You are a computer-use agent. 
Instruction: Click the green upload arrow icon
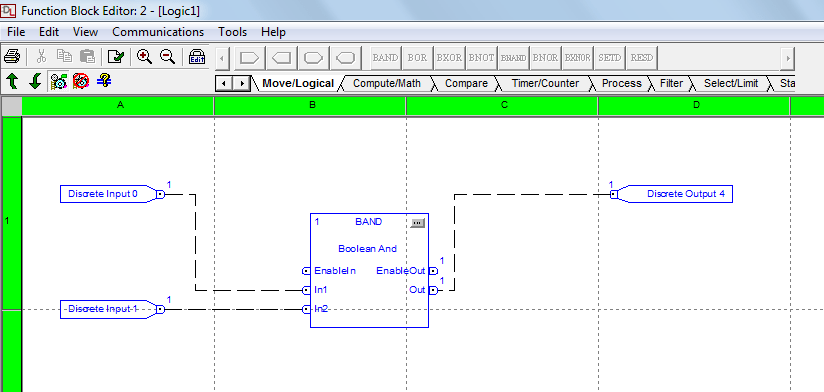coord(12,81)
